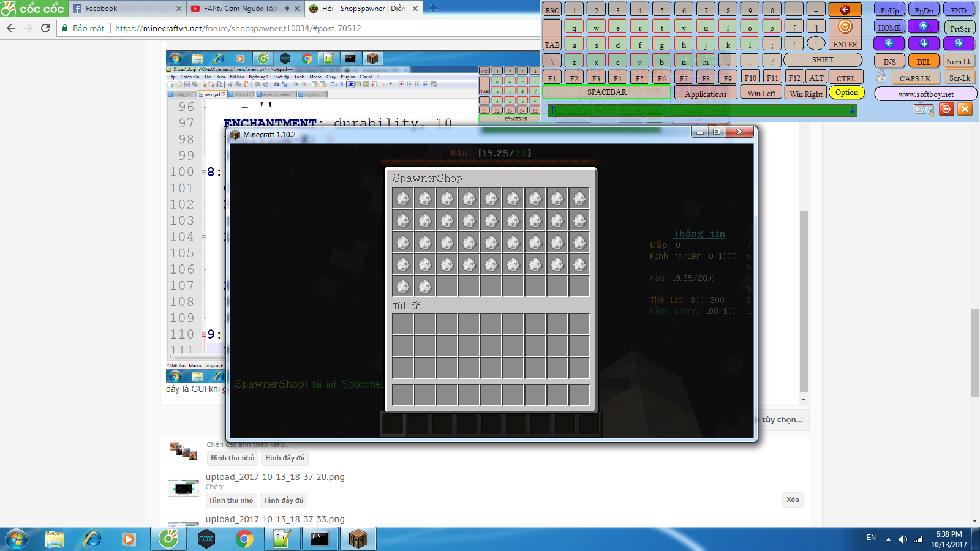Click the ESC key on virtual keyboard
This screenshot has width=980, height=551.
(x=552, y=10)
